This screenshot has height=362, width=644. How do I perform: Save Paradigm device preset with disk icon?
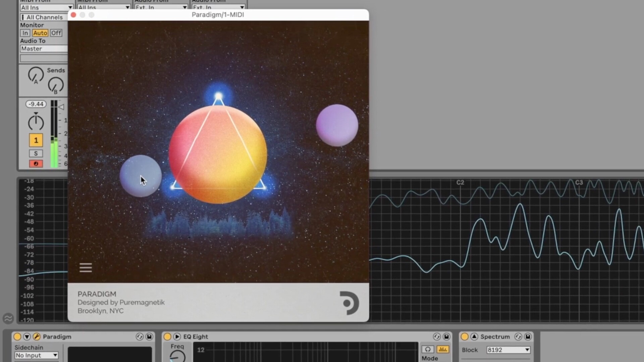tap(149, 337)
